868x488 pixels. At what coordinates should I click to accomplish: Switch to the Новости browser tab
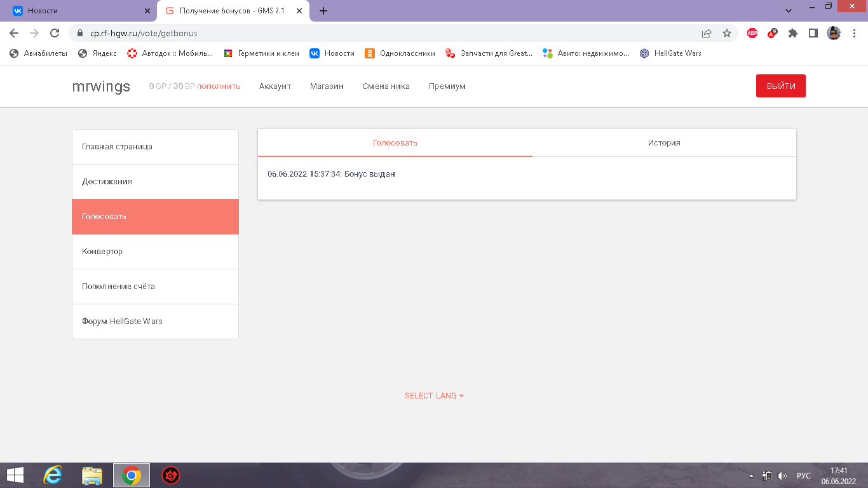pyautogui.click(x=79, y=11)
